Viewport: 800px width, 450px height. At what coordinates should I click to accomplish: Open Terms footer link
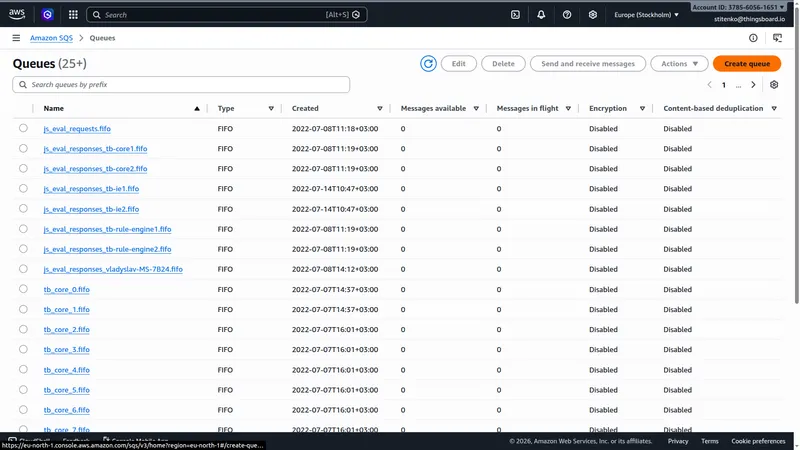pyautogui.click(x=710, y=441)
